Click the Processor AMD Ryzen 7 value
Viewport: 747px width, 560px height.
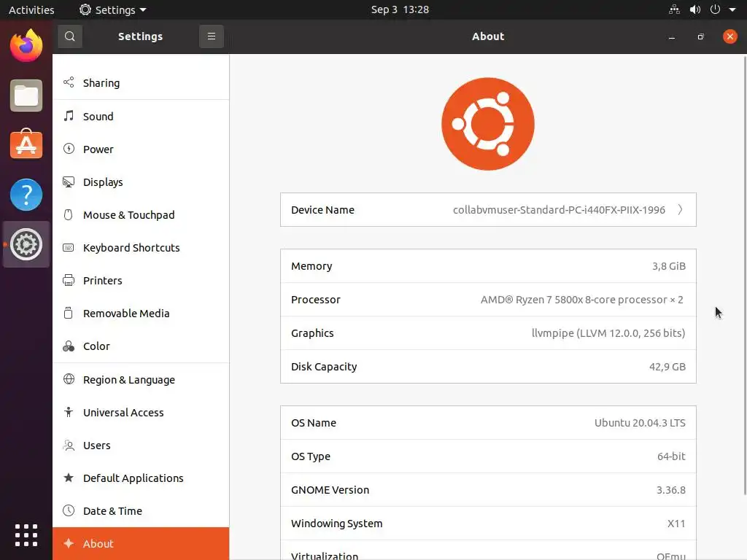click(x=581, y=300)
